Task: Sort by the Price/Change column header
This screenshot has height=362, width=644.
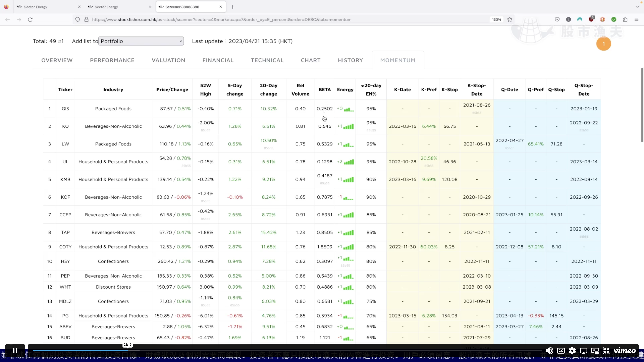Action: [172, 89]
